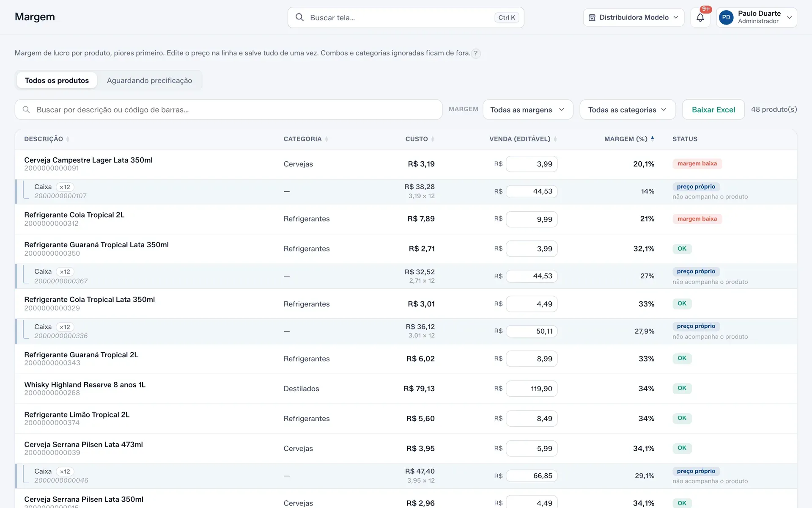Click Baixar Excel button

(x=713, y=110)
